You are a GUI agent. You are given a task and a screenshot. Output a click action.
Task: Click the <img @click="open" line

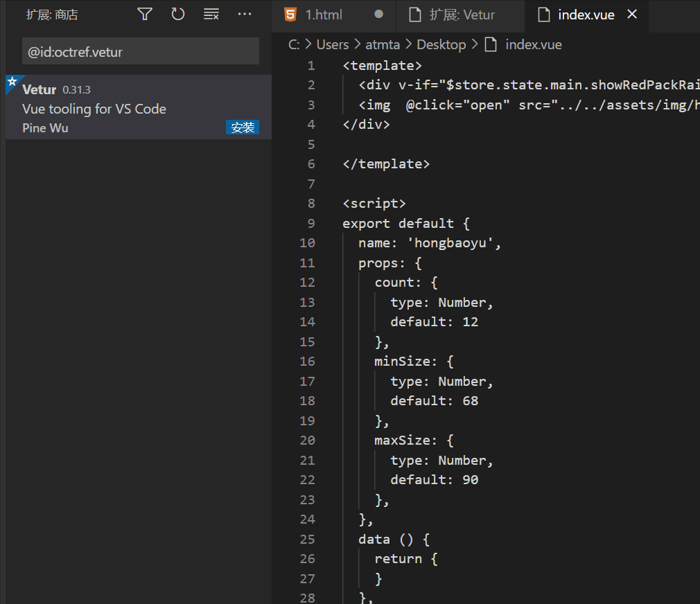pos(529,105)
